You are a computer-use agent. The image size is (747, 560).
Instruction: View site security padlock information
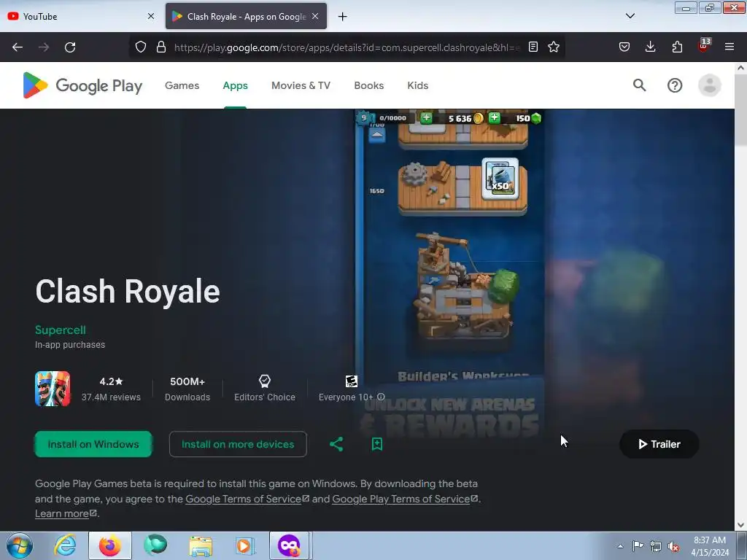(x=161, y=47)
